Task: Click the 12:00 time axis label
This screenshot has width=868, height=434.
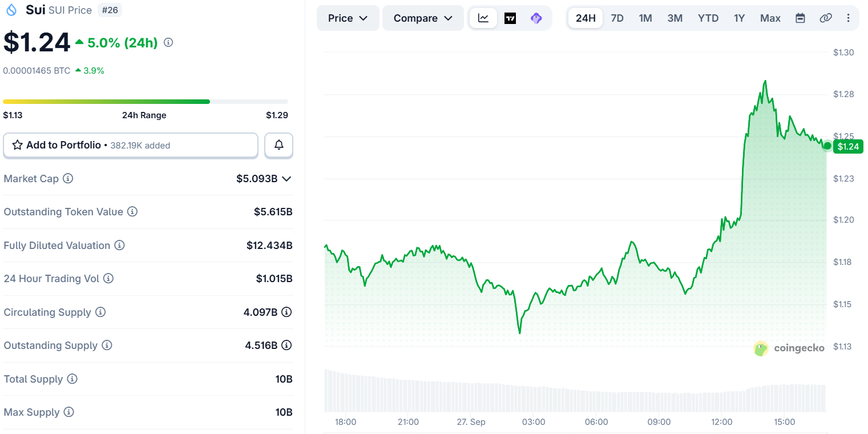Action: click(722, 422)
